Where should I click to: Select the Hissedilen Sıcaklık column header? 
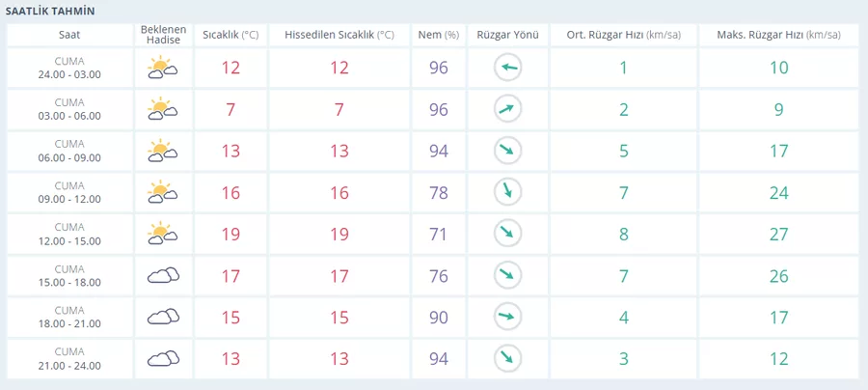click(339, 35)
